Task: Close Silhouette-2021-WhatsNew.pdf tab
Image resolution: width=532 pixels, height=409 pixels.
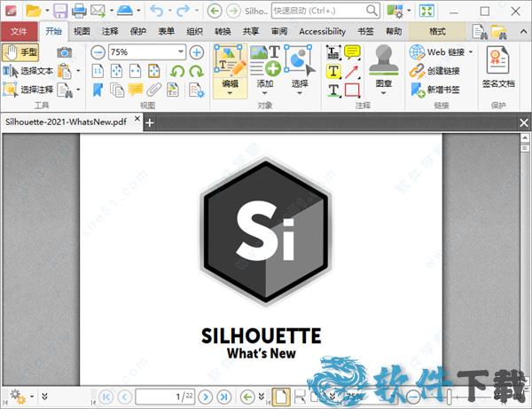Action: point(137,119)
